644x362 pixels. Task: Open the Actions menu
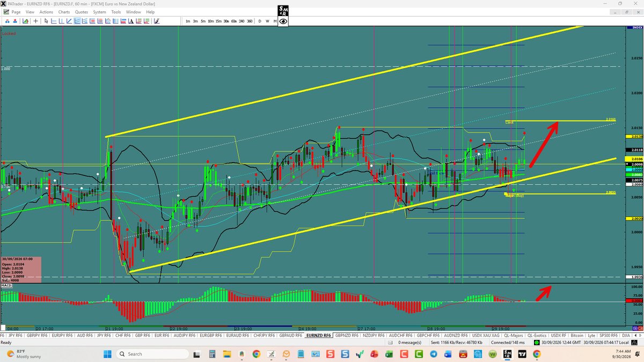(x=47, y=12)
